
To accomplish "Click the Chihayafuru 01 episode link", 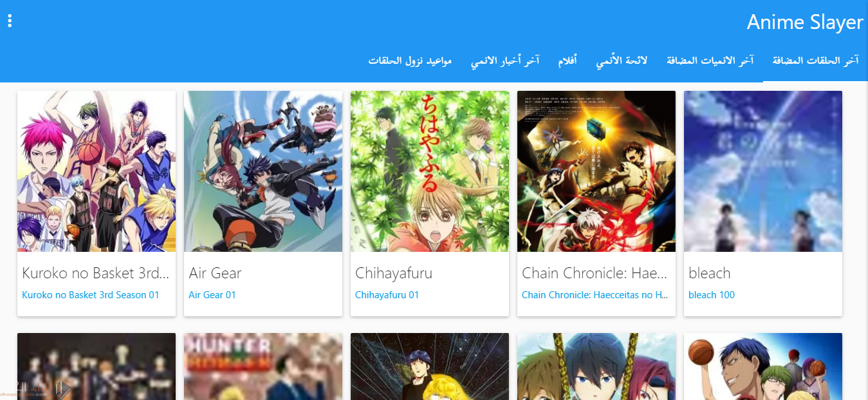I will 387,295.
